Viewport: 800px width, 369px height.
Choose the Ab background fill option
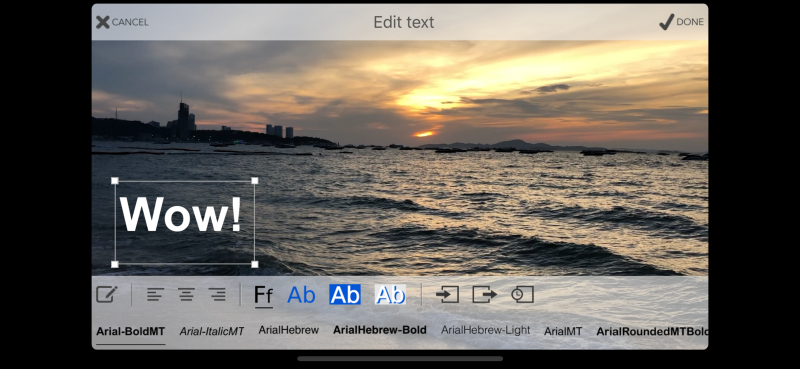tap(345, 294)
